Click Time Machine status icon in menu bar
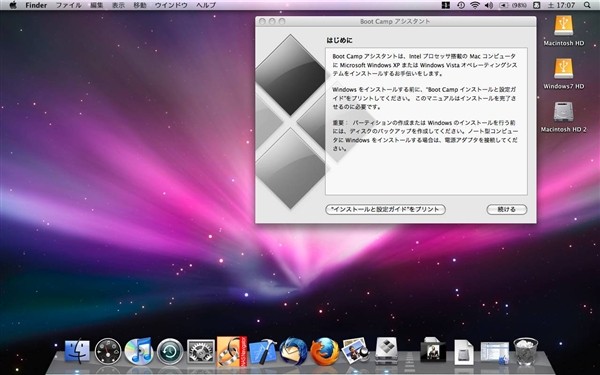600x375 pixels. point(461,5)
